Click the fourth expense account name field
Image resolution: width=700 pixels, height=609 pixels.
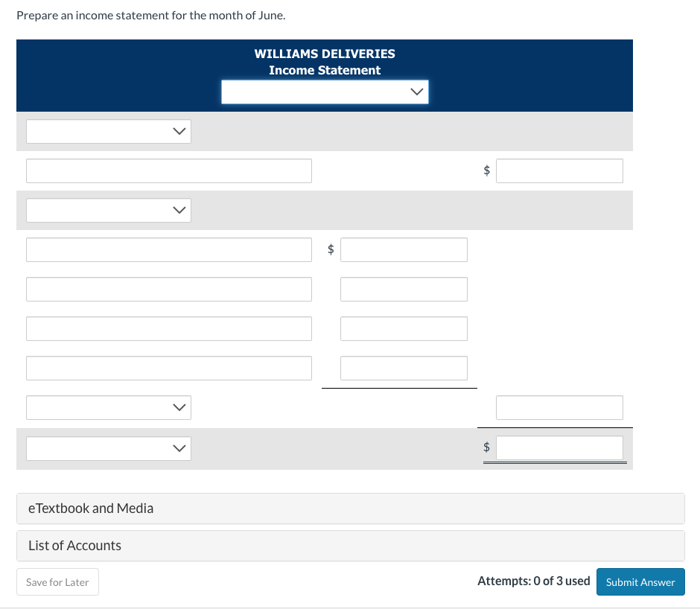(169, 368)
